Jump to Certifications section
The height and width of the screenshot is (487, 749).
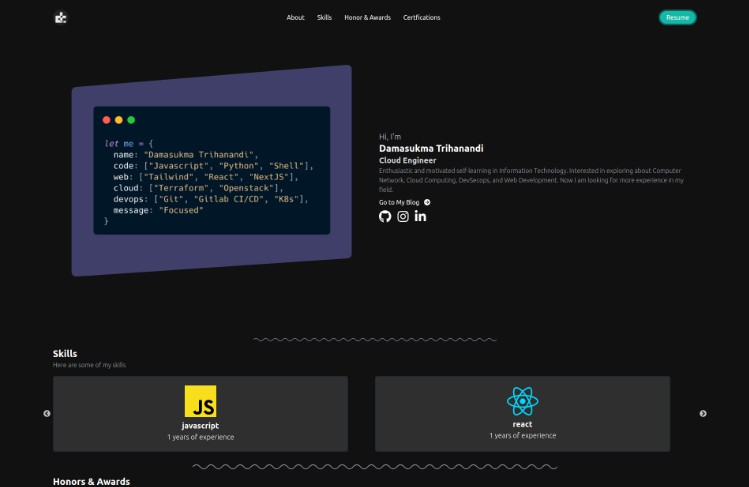point(421,18)
